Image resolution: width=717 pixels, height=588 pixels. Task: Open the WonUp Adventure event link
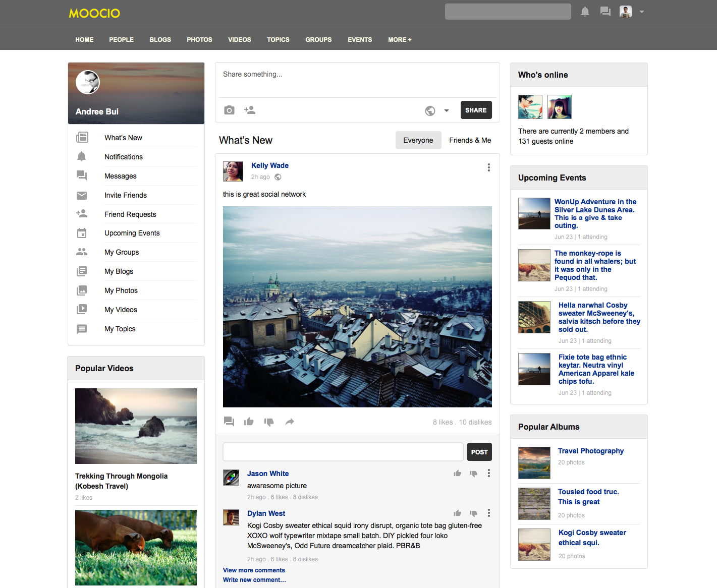pyautogui.click(x=595, y=214)
